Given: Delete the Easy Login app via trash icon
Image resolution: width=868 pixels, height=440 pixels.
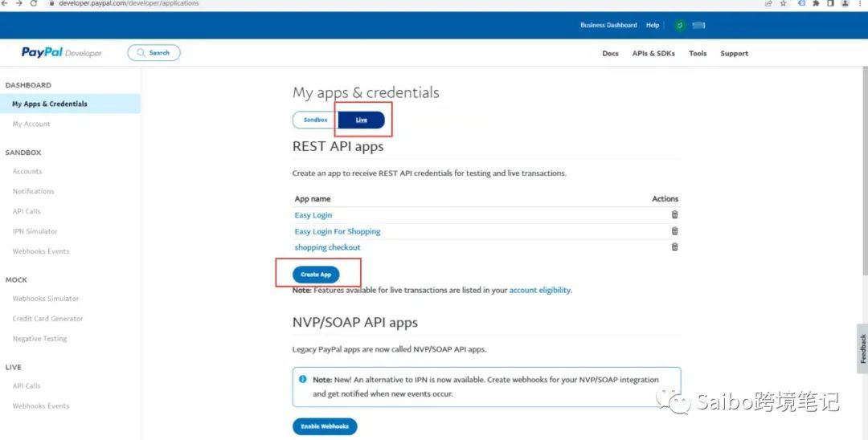Looking at the screenshot, I should point(674,214).
